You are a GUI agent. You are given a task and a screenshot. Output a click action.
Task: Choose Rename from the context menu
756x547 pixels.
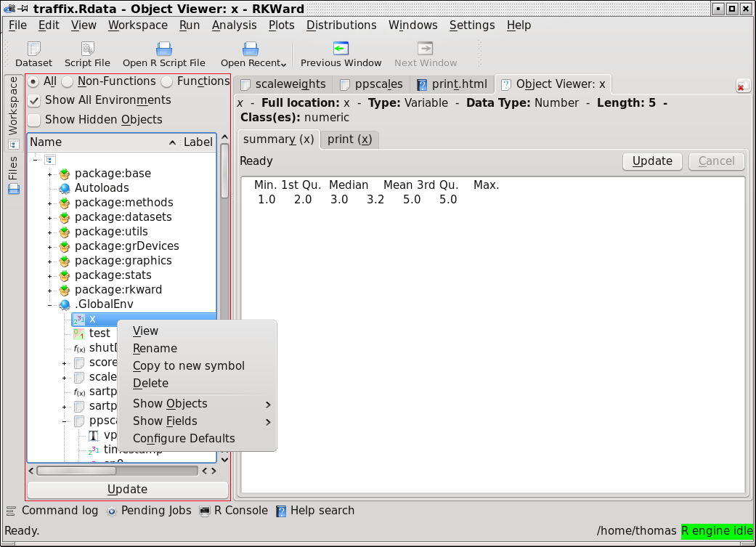(x=155, y=349)
